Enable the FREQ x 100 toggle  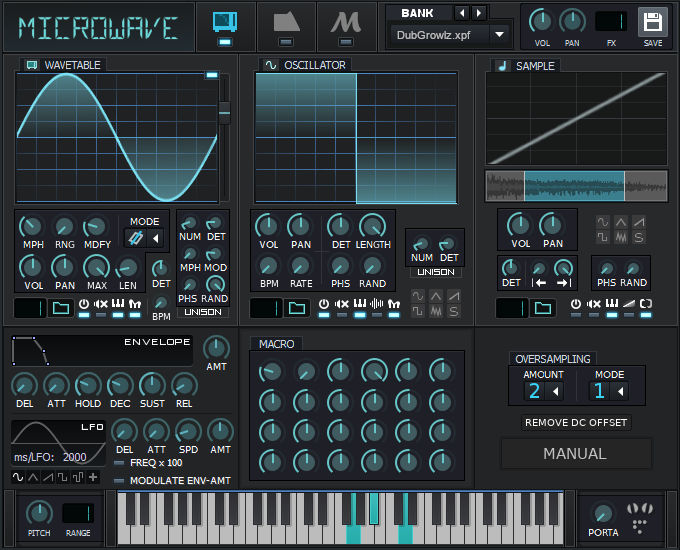coord(118,463)
